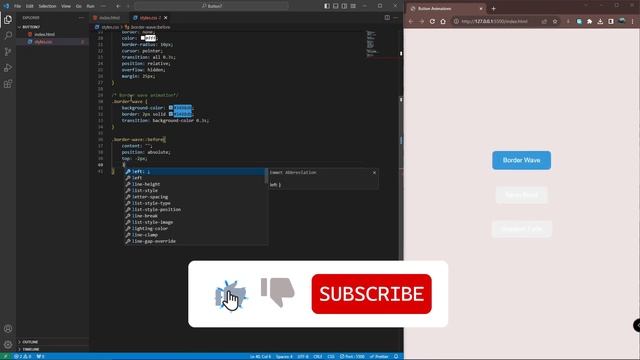Toggle primary side bar layout icon
Screen dimensions: 640x360
(x=327, y=6)
